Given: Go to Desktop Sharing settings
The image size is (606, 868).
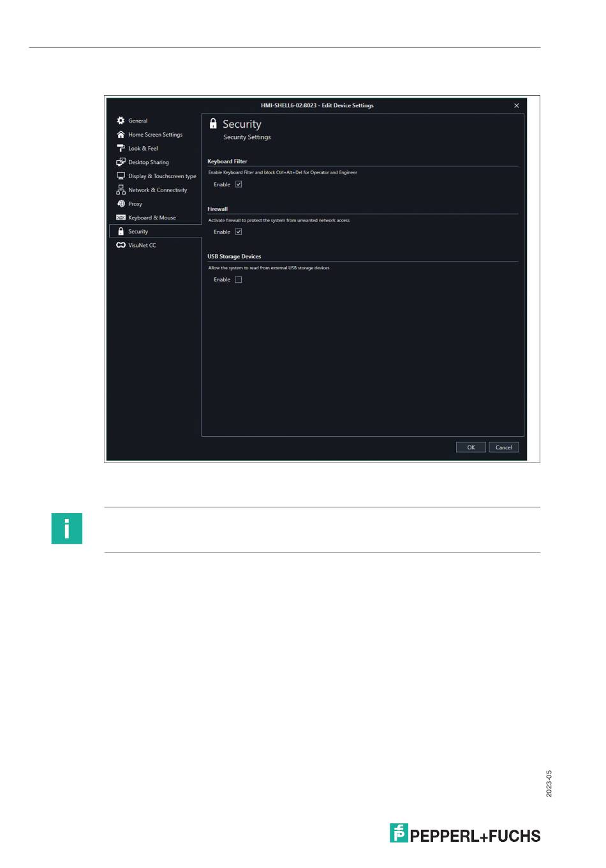Looking at the screenshot, I should 149,162.
